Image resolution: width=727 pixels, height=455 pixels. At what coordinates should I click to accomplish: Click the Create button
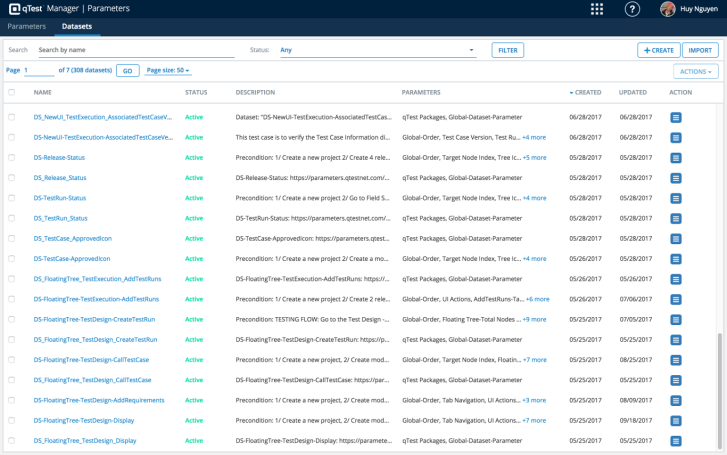[x=658, y=50]
